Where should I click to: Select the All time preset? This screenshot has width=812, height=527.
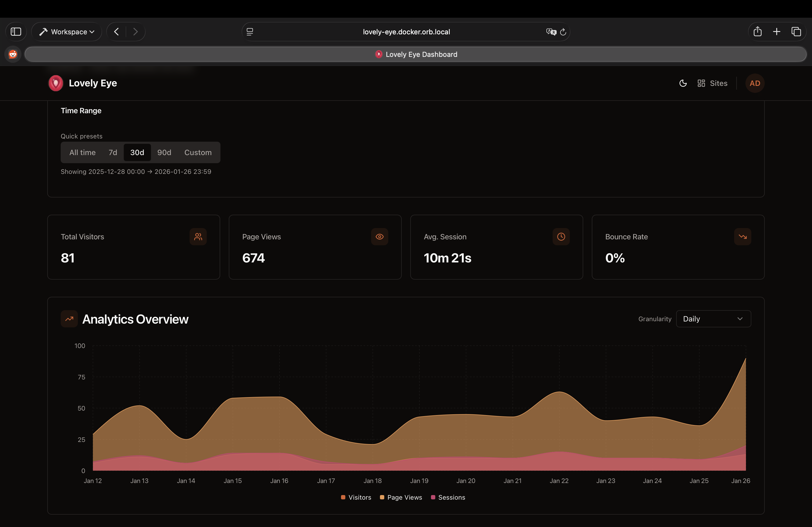tap(82, 152)
